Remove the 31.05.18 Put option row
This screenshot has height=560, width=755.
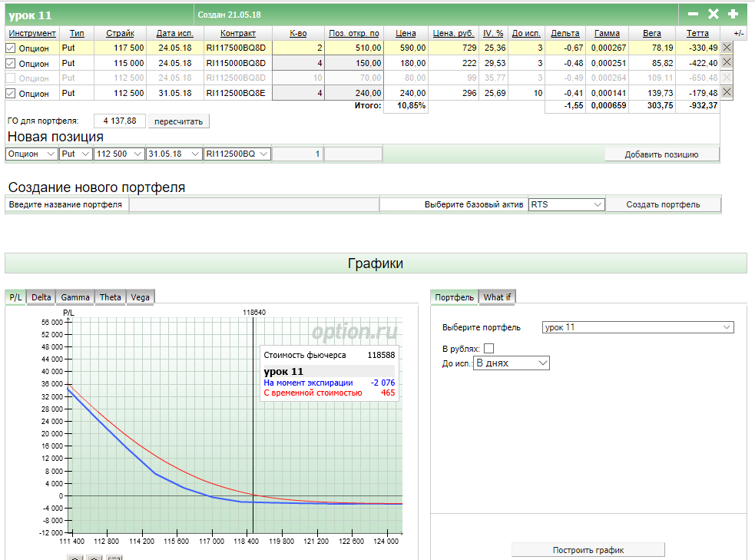(x=727, y=93)
